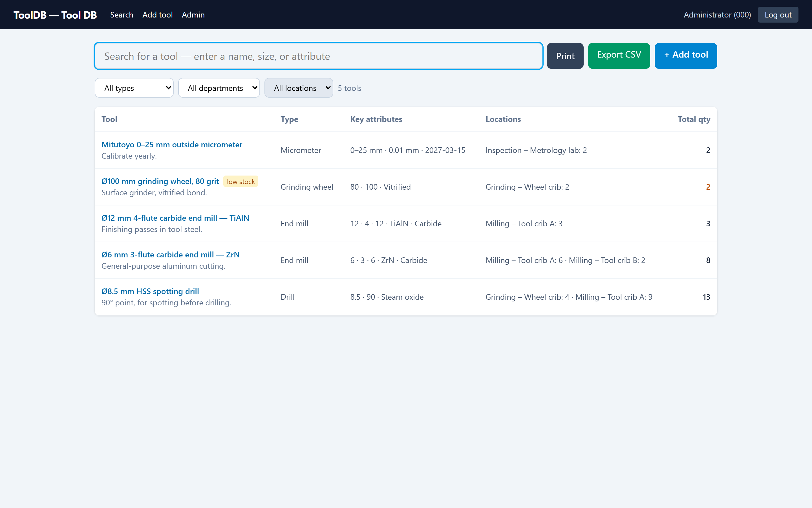Click the Grinding wheel type cell
This screenshot has width=812, height=508.
[x=307, y=187]
